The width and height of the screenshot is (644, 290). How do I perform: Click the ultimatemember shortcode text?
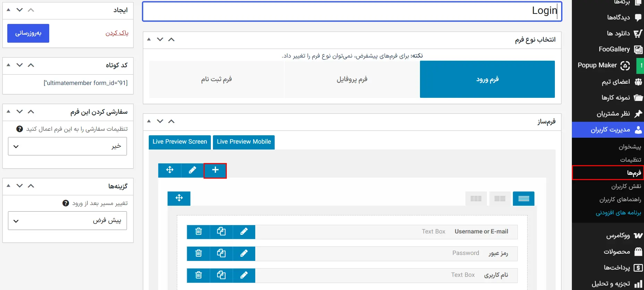[x=86, y=83]
